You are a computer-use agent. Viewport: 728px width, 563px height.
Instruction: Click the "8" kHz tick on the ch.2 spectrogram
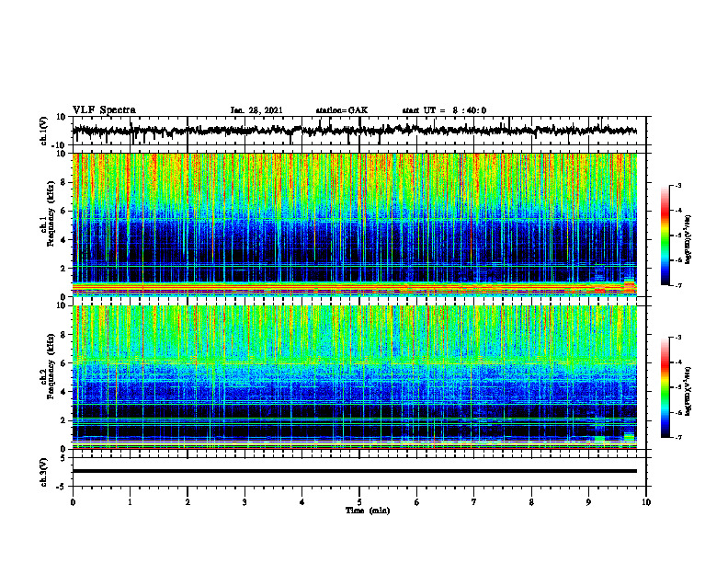click(x=63, y=335)
